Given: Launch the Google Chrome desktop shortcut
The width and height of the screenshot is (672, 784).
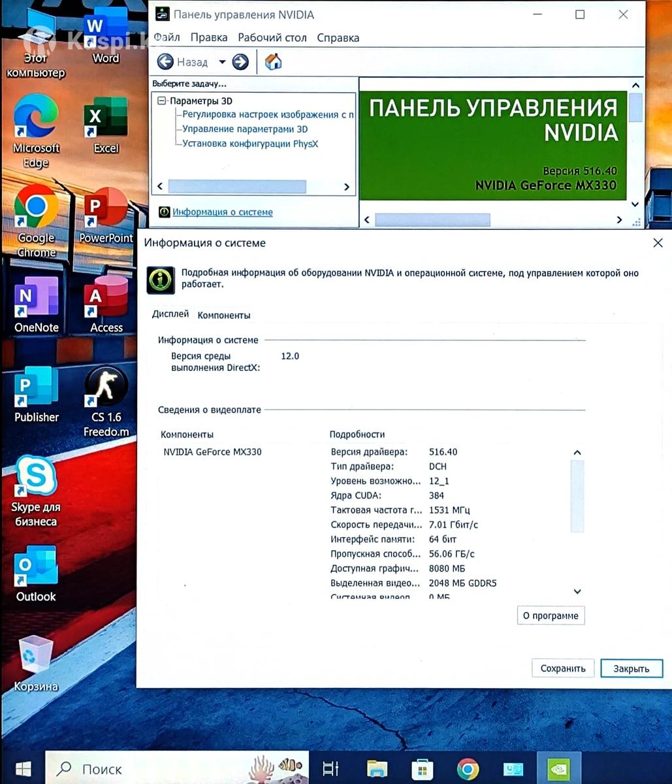Looking at the screenshot, I should 36,221.
